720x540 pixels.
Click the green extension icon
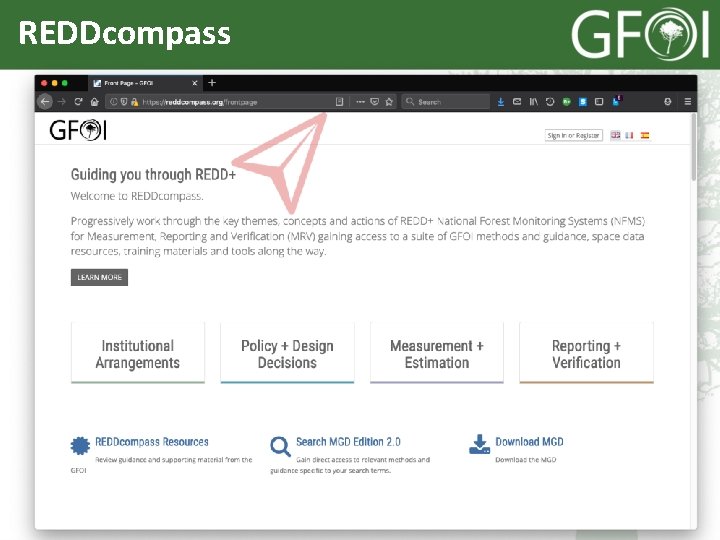(x=567, y=102)
